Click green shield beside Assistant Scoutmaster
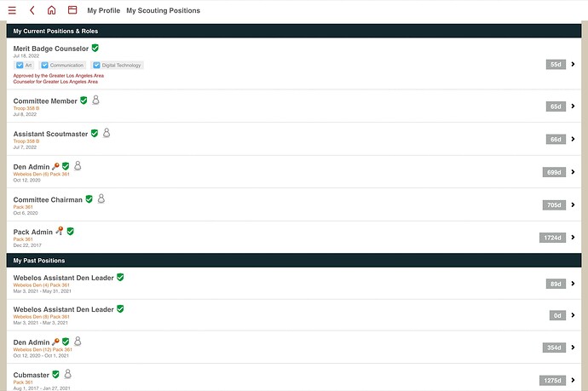 pyautogui.click(x=95, y=134)
